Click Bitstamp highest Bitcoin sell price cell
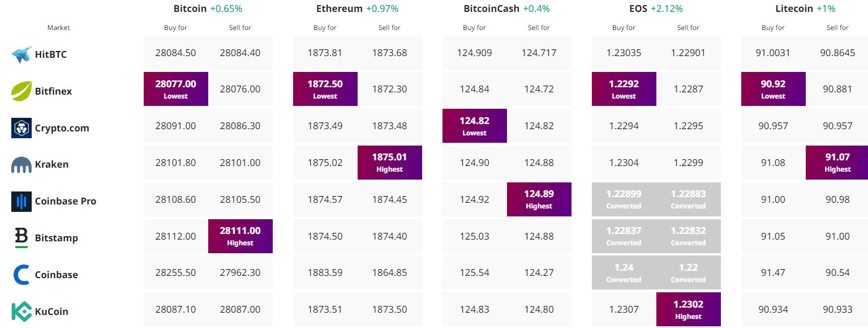868x328 pixels. tap(240, 236)
